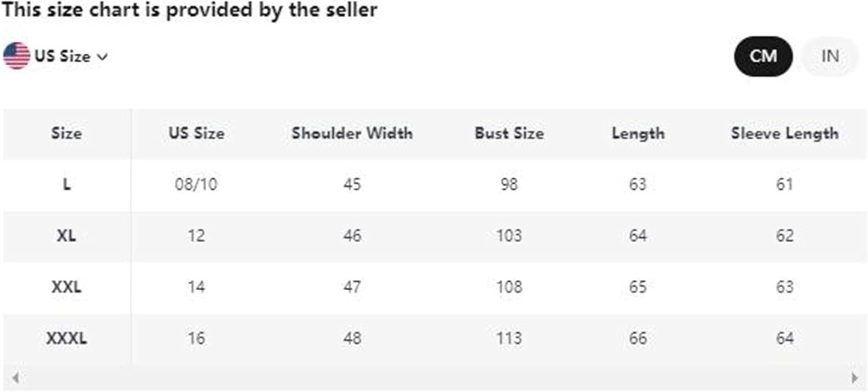The width and height of the screenshot is (868, 392).
Task: Select the L size row
Action: tap(66, 184)
